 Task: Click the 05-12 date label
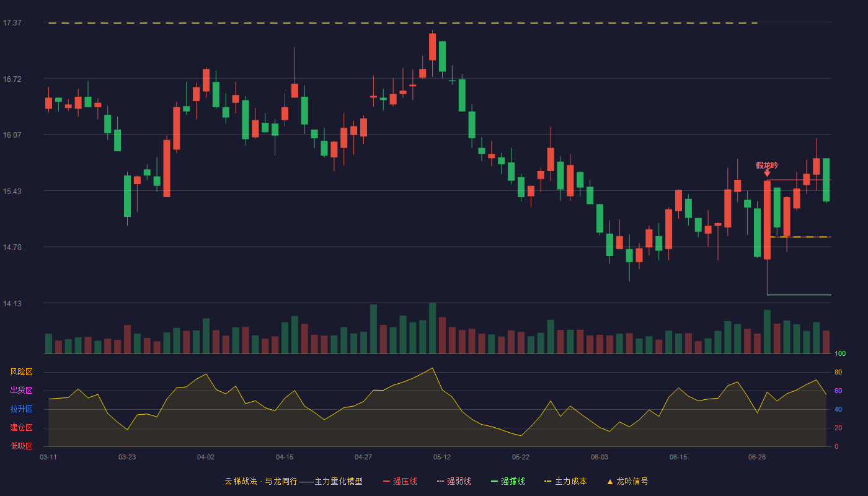tap(442, 457)
